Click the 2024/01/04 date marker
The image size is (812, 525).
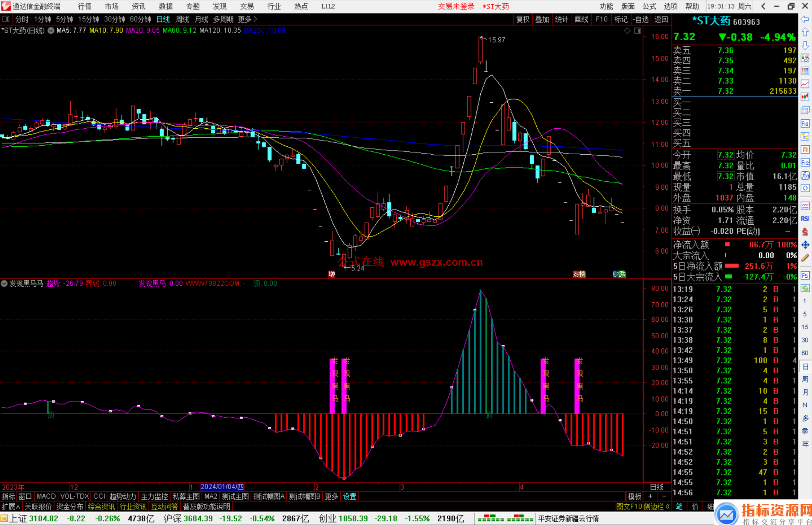(222, 487)
